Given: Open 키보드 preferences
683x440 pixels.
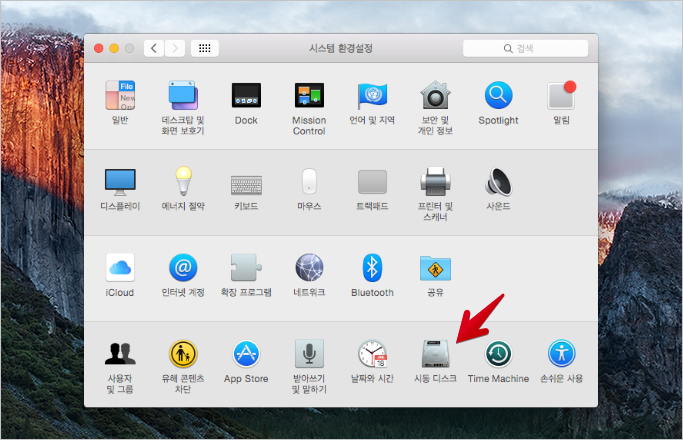Looking at the screenshot, I should [x=246, y=185].
